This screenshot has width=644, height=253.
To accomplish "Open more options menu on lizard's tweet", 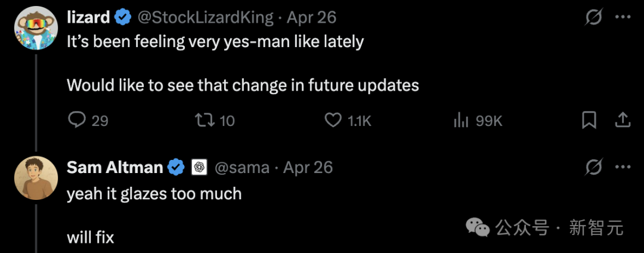I will coord(623,17).
